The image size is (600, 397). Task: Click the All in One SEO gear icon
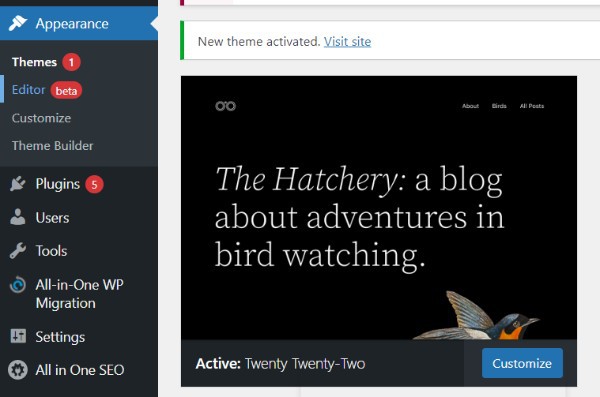coord(18,370)
